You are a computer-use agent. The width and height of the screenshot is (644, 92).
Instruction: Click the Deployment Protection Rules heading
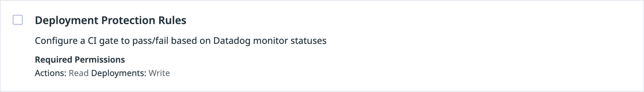[110, 20]
